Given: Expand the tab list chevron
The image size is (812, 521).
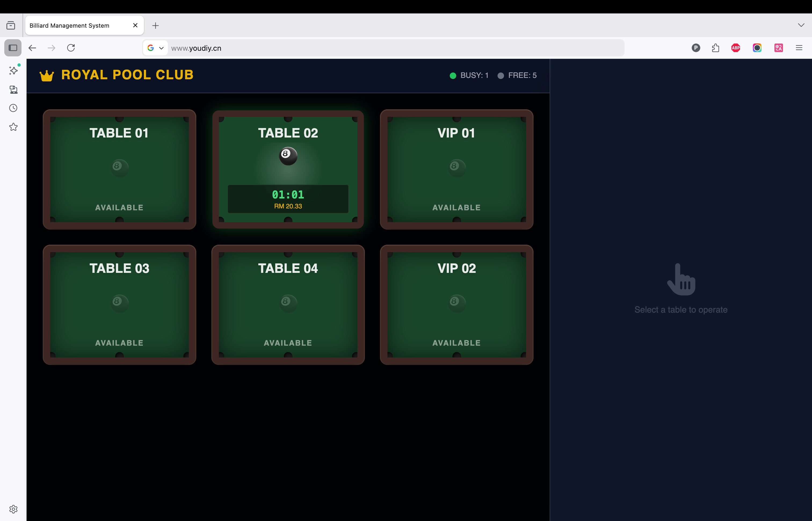Looking at the screenshot, I should click(801, 25).
